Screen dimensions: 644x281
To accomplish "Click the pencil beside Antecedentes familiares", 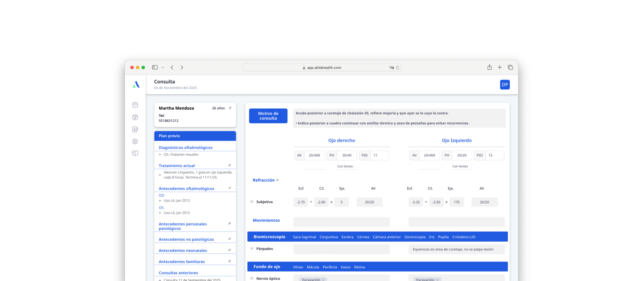I will (229, 262).
